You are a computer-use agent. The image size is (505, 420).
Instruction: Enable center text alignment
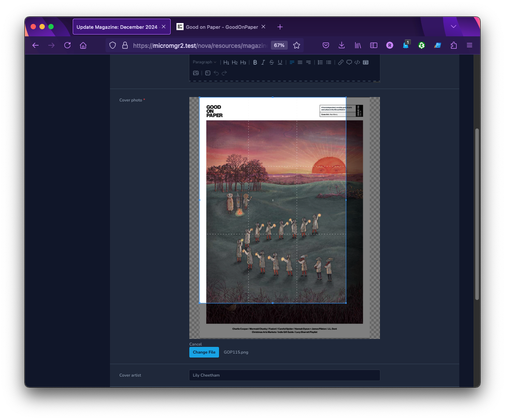point(300,62)
